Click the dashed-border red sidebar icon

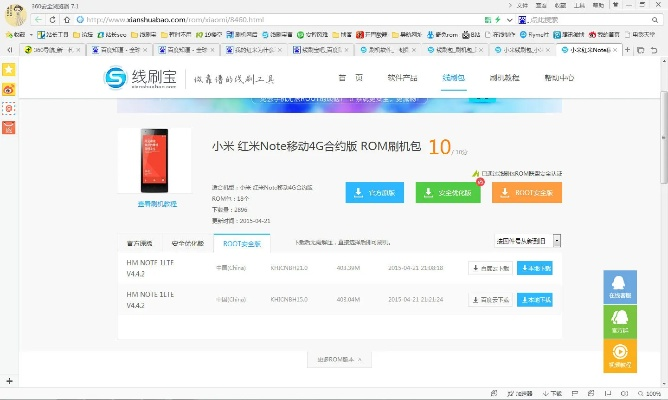9,109
